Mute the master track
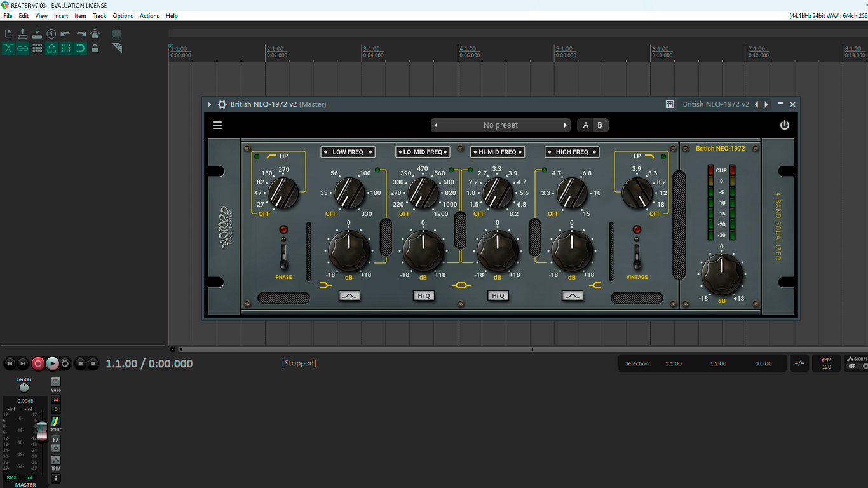 56,400
